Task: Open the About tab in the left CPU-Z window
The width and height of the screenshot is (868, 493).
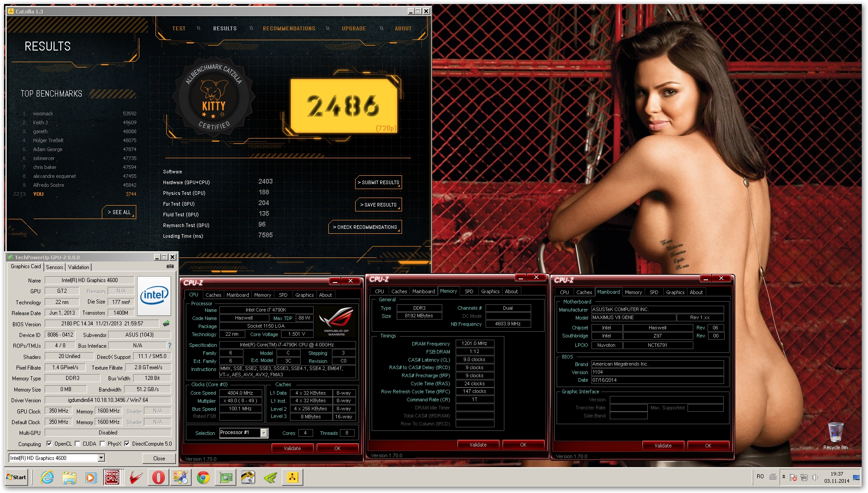Action: click(325, 295)
